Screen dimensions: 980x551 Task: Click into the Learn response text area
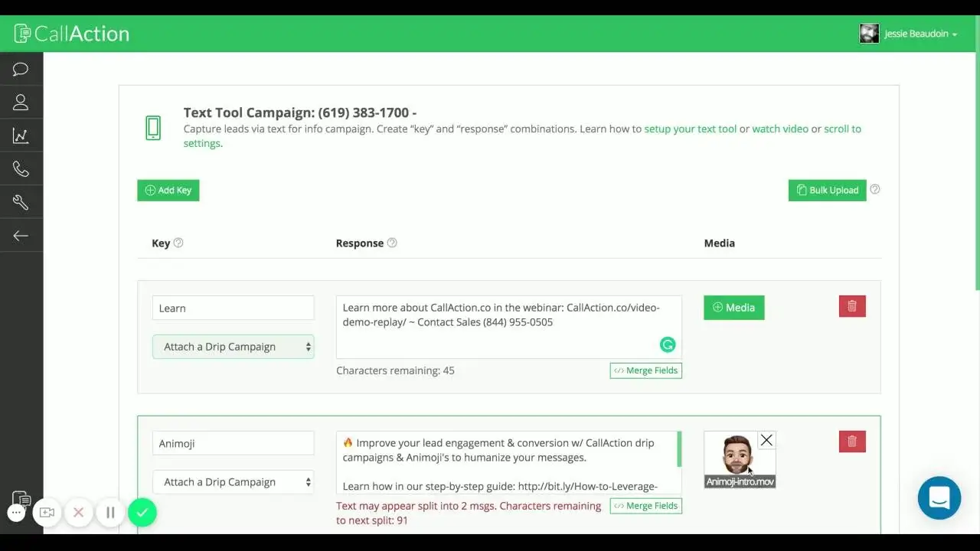tap(509, 327)
